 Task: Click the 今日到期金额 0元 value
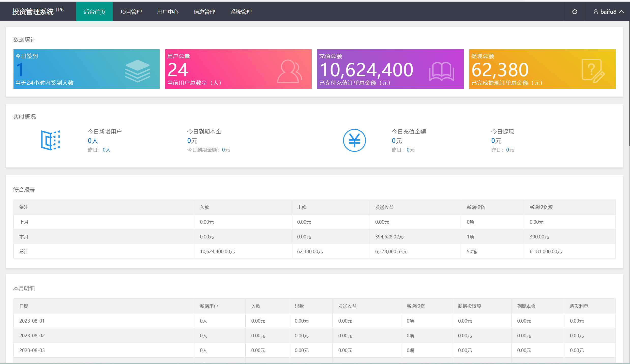tap(226, 150)
